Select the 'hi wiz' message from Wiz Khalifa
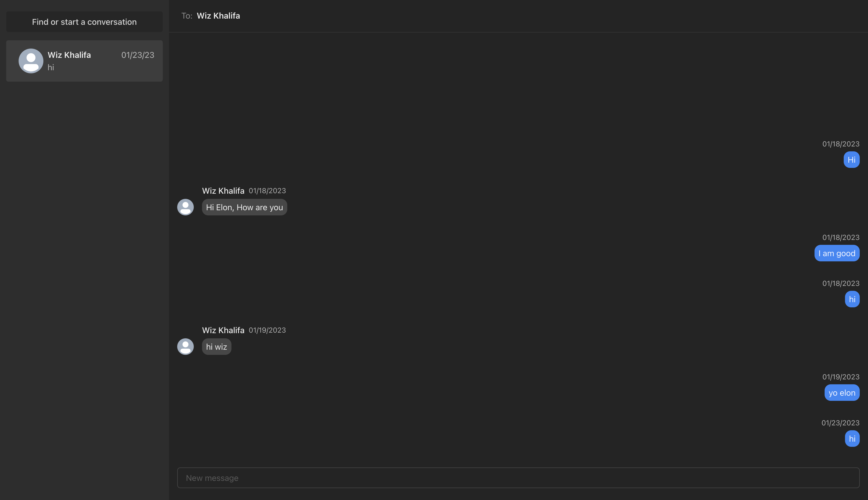This screenshot has width=868, height=500. click(x=216, y=347)
